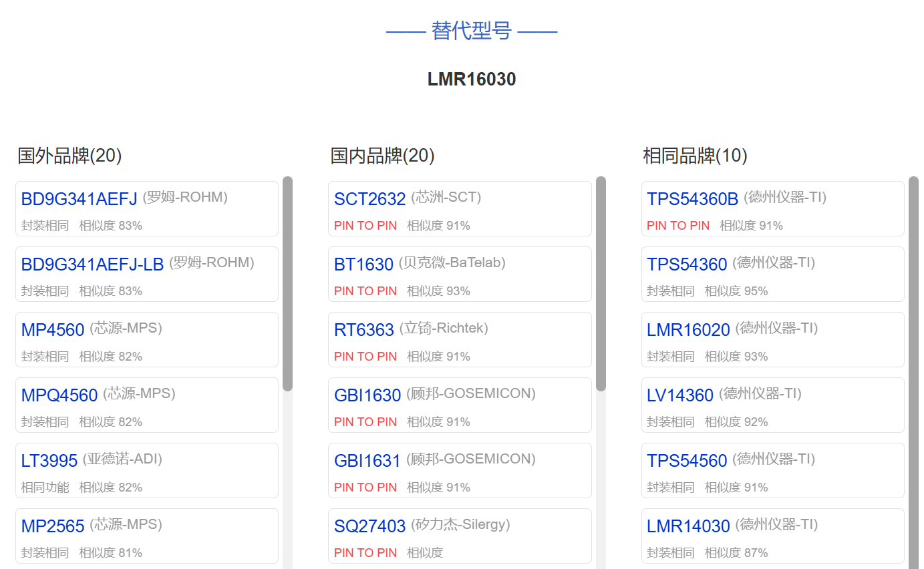The height and width of the screenshot is (569, 924).
Task: Open the MPQ4560 part link
Action: coord(59,395)
